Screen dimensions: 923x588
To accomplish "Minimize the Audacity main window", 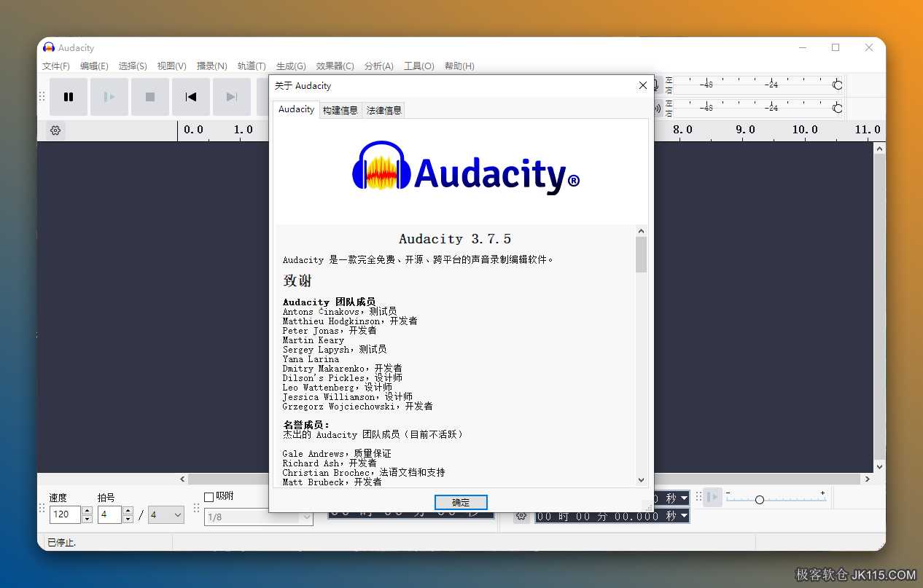I will [803, 47].
